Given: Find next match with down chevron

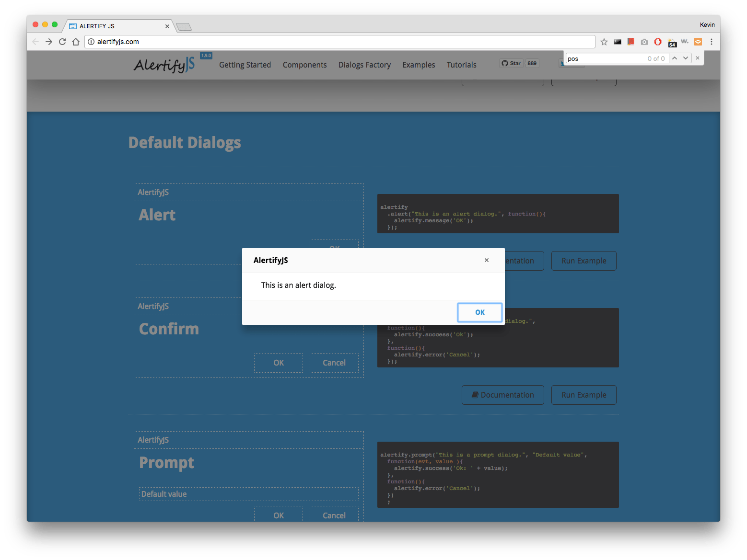Looking at the screenshot, I should click(x=686, y=58).
